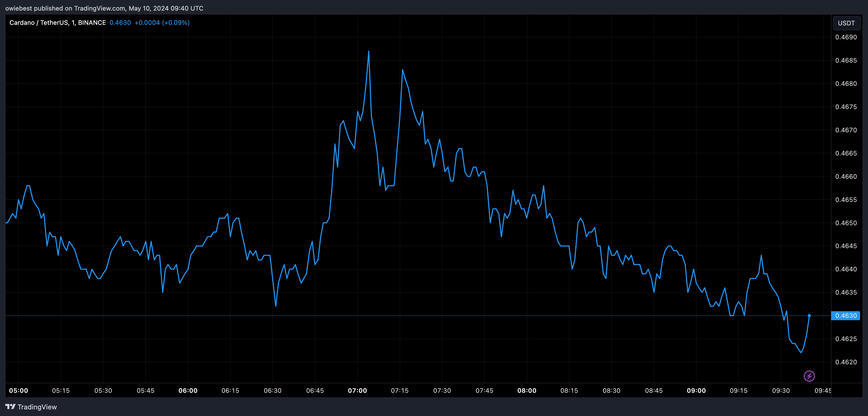
Task: Click the 05:30 time axis label
Action: [103, 390]
